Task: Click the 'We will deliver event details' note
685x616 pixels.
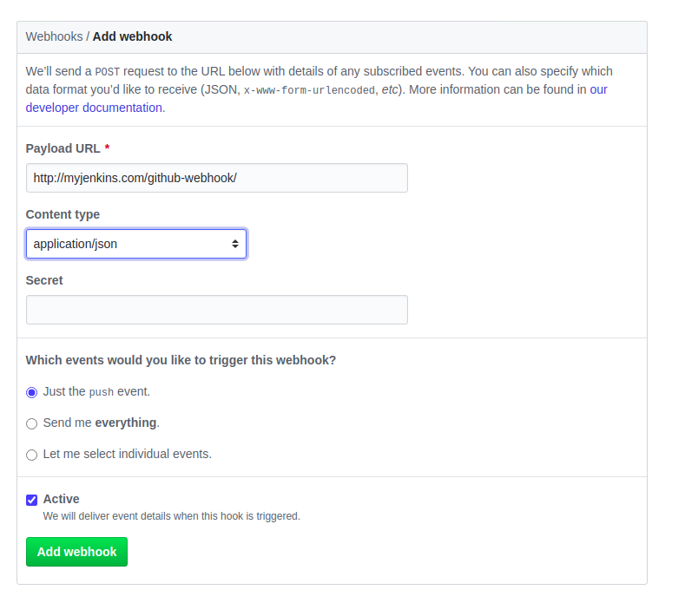Action: click(171, 516)
